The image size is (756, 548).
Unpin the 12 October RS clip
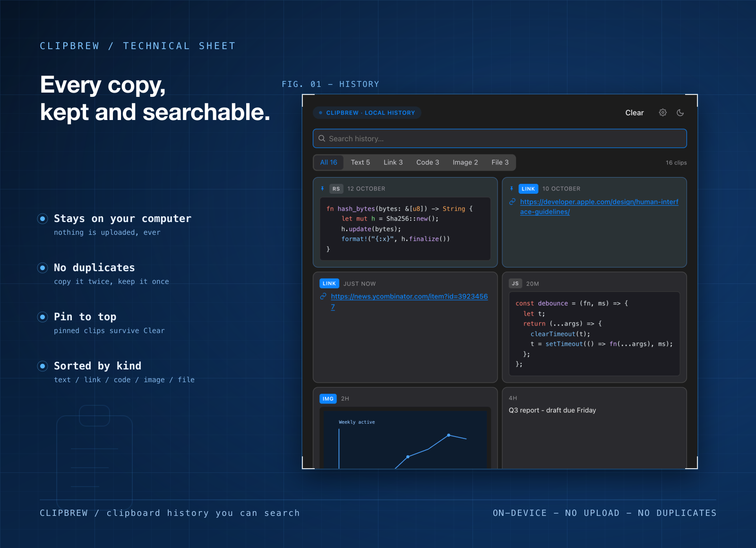323,188
